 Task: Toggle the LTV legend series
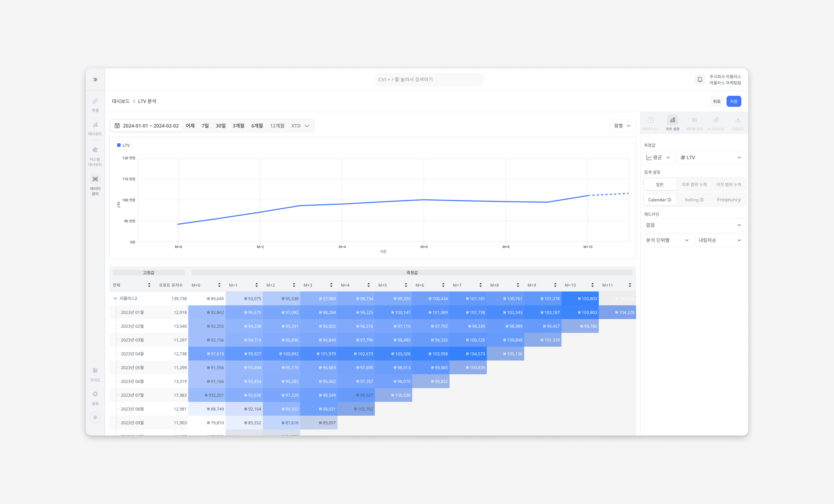click(123, 145)
